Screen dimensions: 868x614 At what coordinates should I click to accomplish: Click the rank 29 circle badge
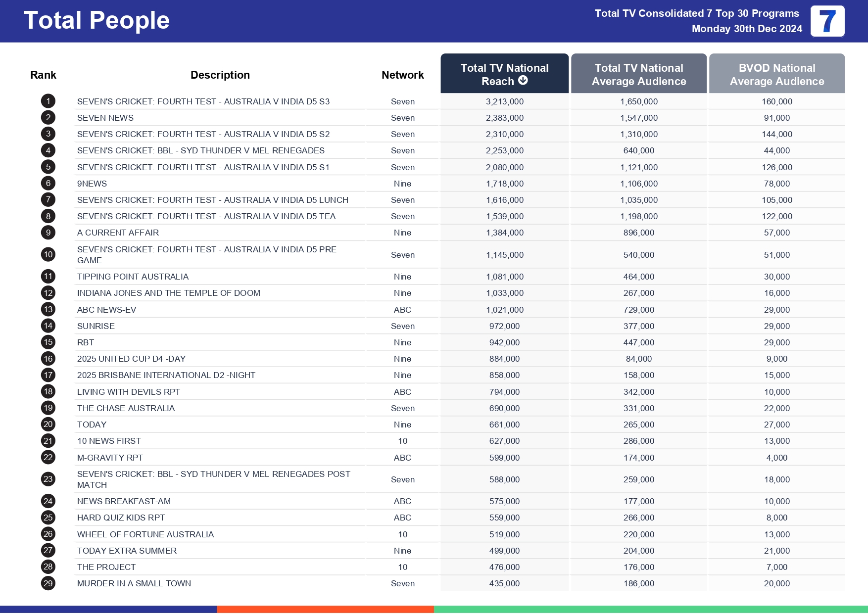48,583
